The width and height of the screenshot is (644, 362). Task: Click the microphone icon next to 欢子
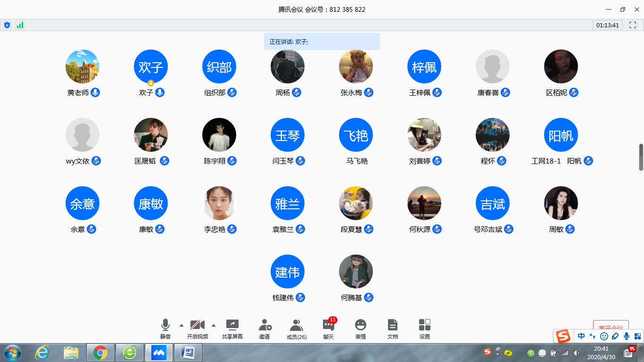(160, 93)
